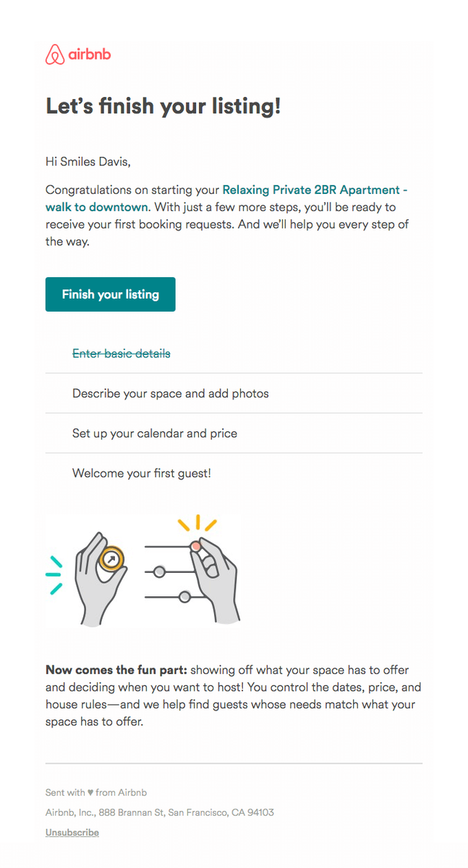Click the Hi Smiles Davis greeting
The width and height of the screenshot is (468, 868).
88,162
